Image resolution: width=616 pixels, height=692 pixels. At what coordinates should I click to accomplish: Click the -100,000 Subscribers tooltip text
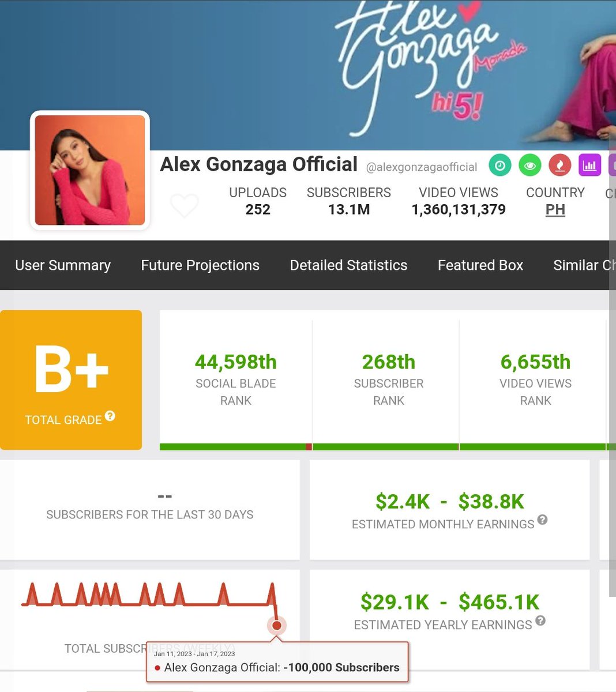point(341,668)
